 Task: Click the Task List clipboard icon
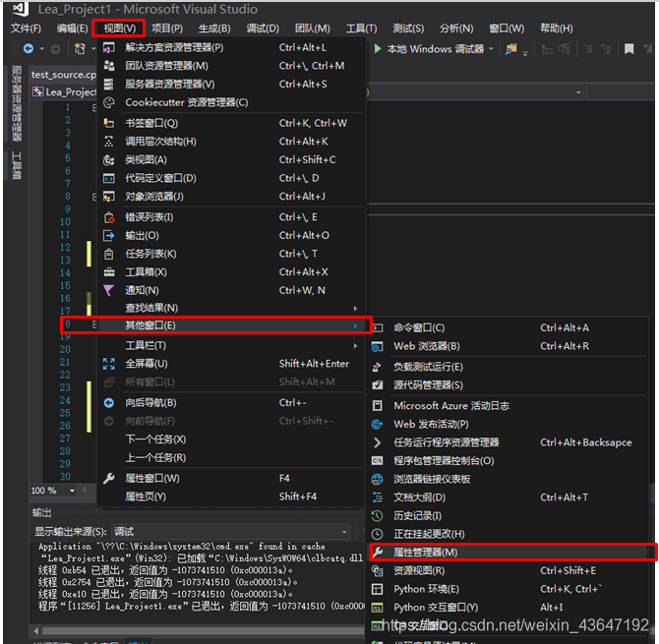tap(109, 254)
